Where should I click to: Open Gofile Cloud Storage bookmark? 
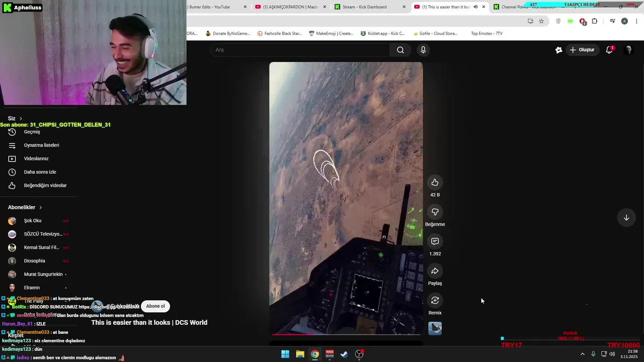point(435,34)
